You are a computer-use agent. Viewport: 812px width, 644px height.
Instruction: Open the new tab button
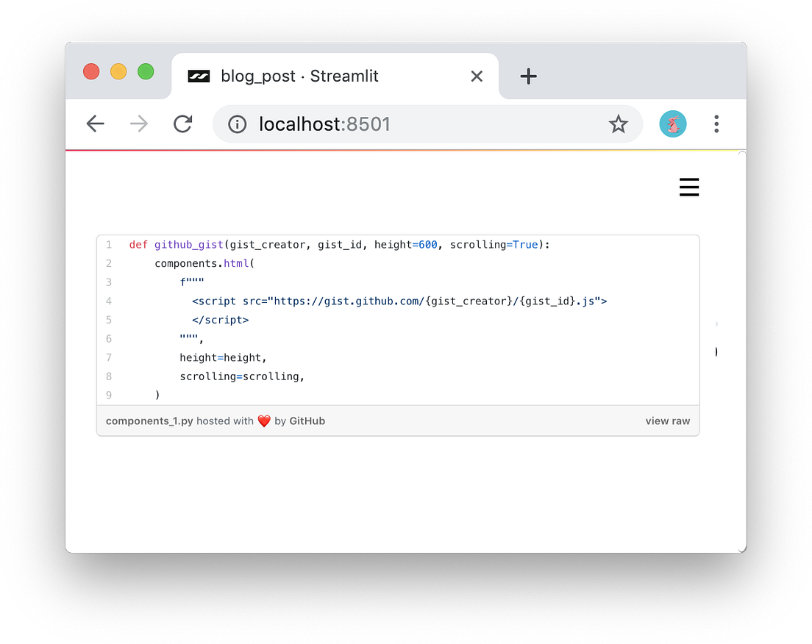[x=528, y=76]
